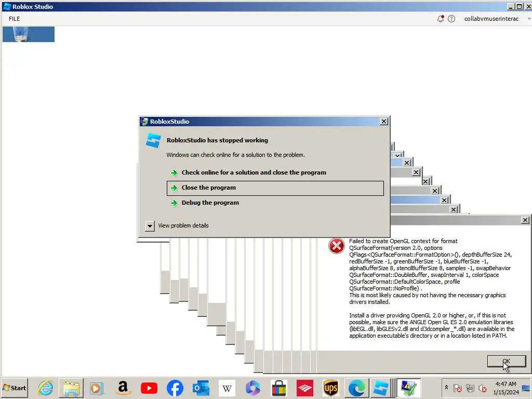Click the Roblox Studio logo in crash dialog
This screenshot has height=399, width=532.
click(153, 140)
